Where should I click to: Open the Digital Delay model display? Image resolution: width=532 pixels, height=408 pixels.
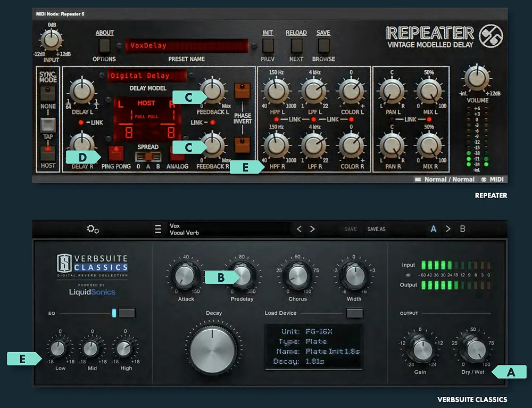tap(147, 76)
